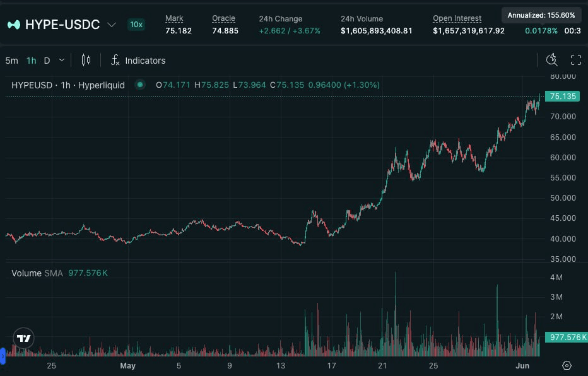The image size is (588, 376).
Task: Click the Oracle price label
Action: [223, 18]
